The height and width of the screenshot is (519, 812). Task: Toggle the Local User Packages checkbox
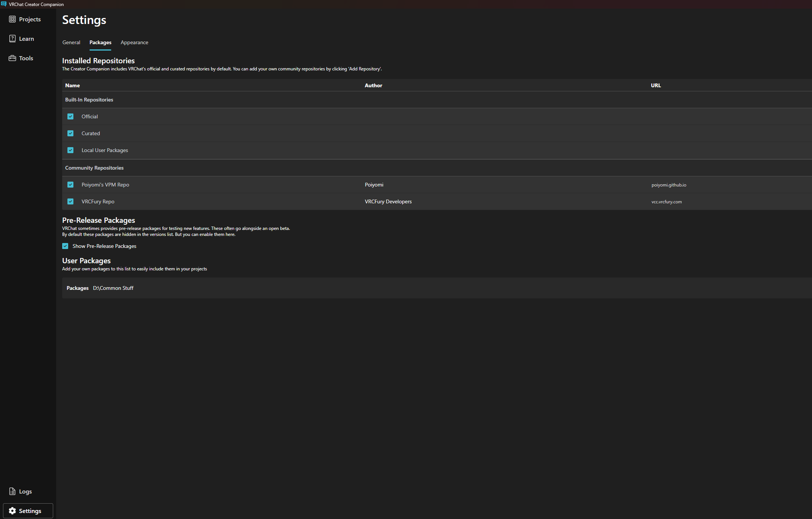70,150
